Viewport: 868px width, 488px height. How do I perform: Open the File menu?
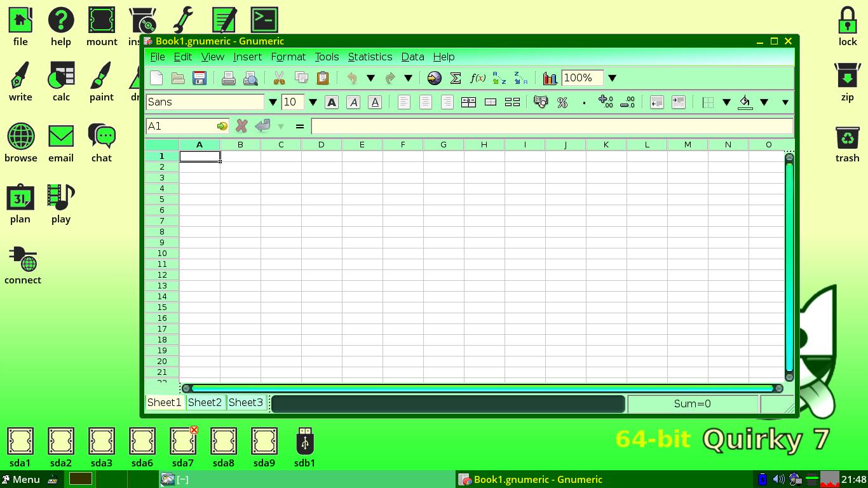click(x=157, y=57)
